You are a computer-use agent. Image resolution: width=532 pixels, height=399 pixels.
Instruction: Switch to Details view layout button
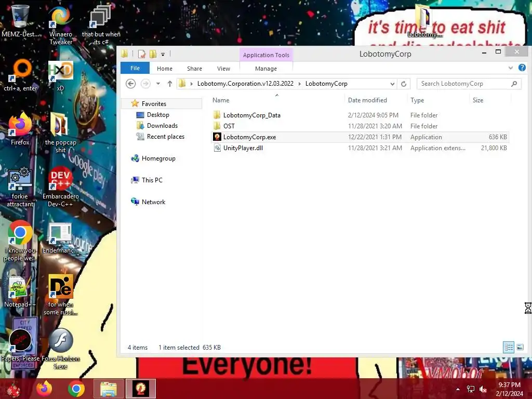click(509, 347)
